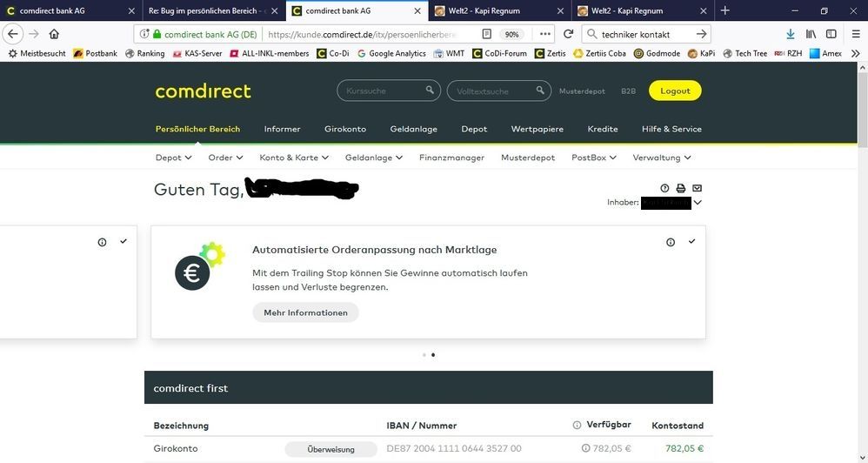Open Postbank bookmark in bookmarks bar
868x463 pixels.
[x=95, y=54]
